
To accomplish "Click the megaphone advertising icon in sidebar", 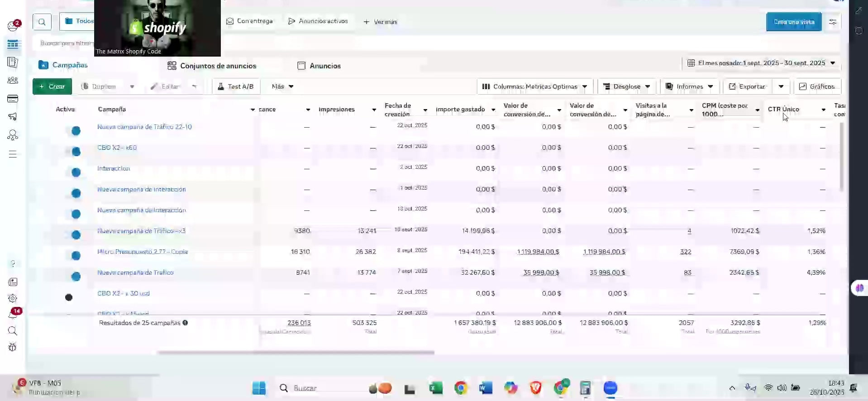I will (13, 117).
